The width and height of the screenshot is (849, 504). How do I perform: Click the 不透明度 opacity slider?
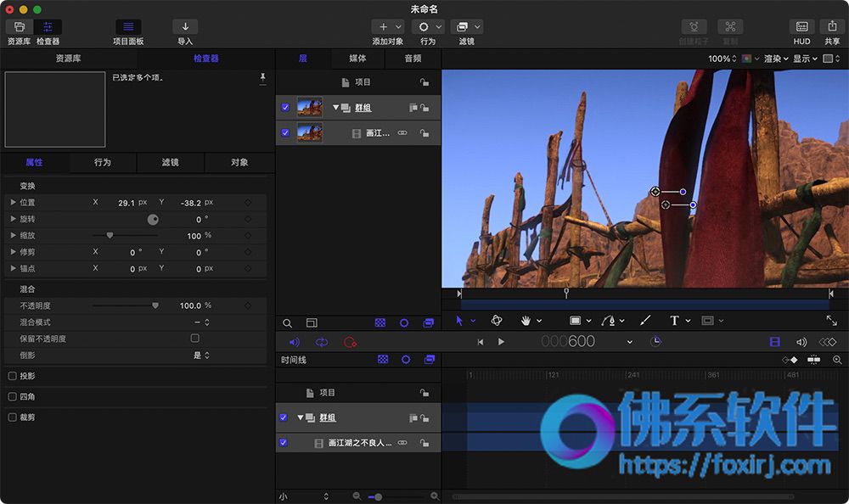(125, 305)
